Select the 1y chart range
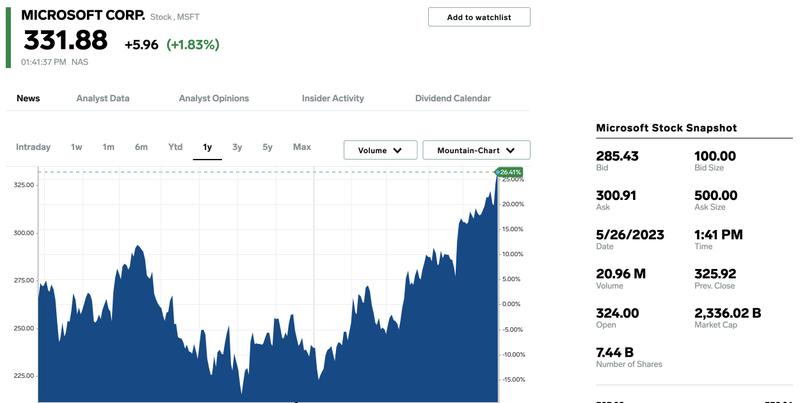 (x=207, y=147)
